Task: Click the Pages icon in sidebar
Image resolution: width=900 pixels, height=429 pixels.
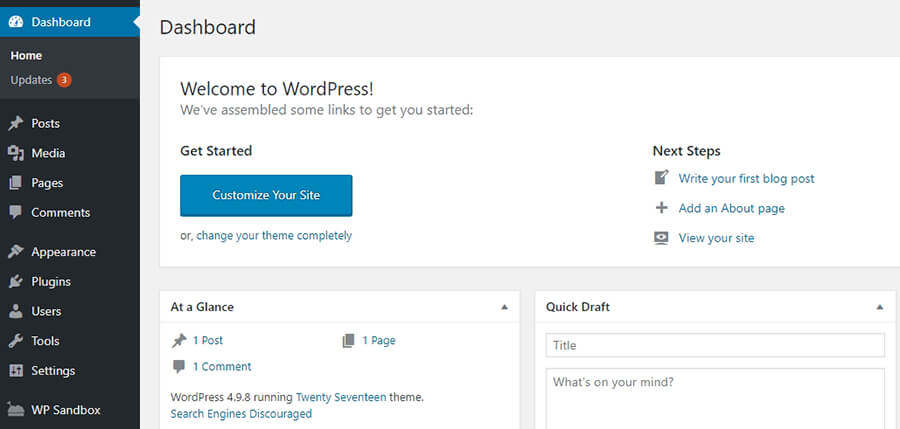Action: coord(16,183)
